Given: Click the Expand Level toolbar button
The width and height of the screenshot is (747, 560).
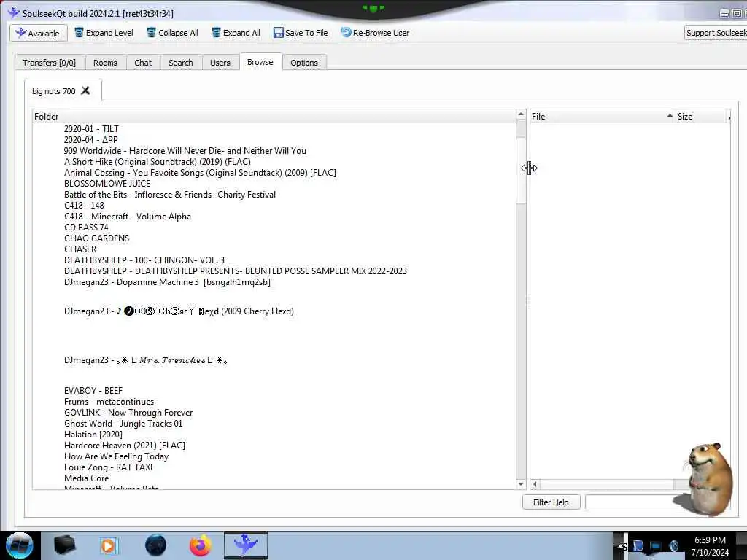Looking at the screenshot, I should 104,33.
